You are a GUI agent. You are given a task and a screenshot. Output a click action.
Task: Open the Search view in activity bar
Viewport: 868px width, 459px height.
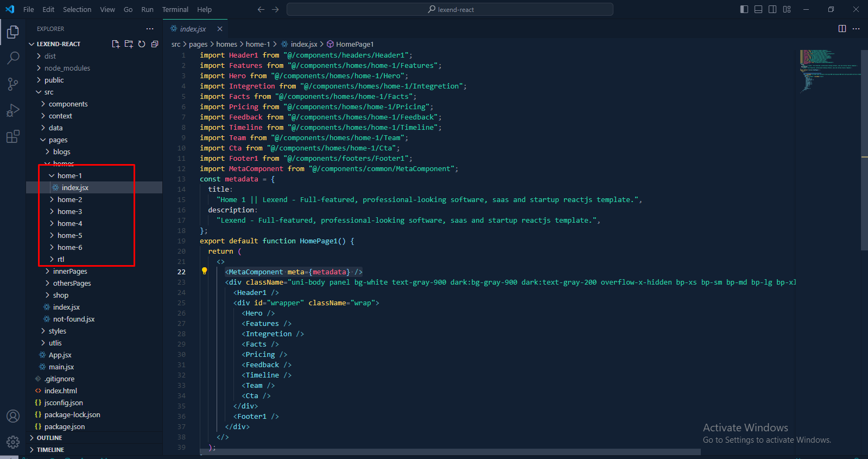click(x=13, y=58)
